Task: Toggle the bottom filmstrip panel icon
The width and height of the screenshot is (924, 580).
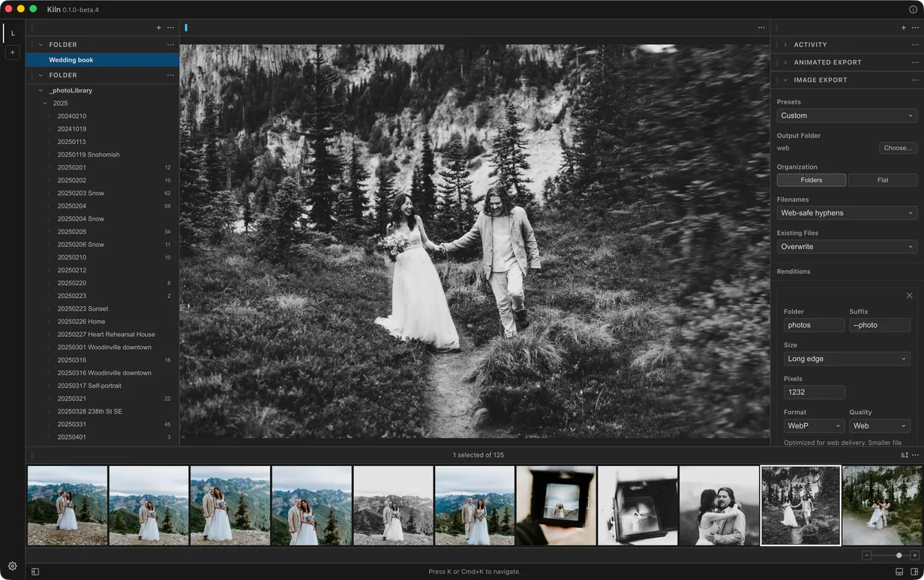Action: (899, 572)
